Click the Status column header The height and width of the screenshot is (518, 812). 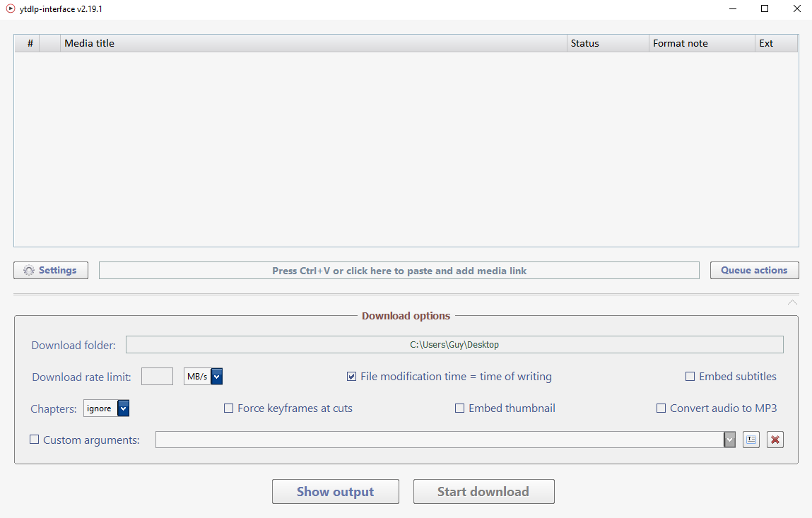(608, 44)
